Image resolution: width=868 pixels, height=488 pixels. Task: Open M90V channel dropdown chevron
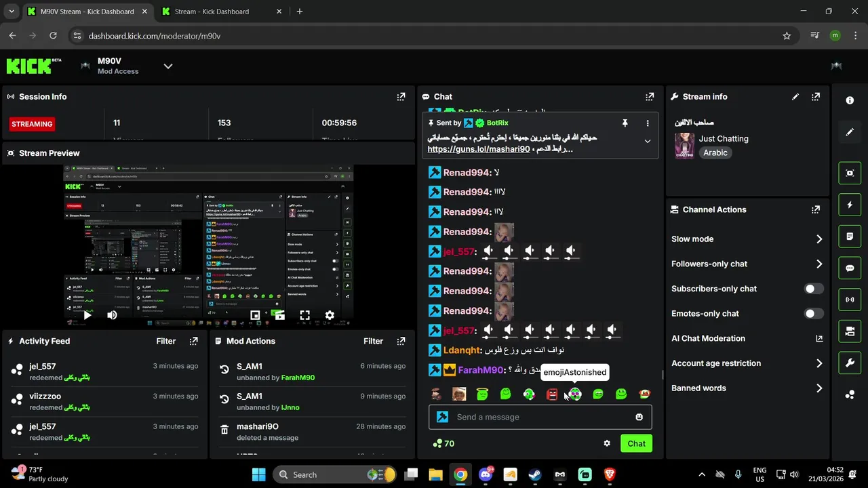168,66
